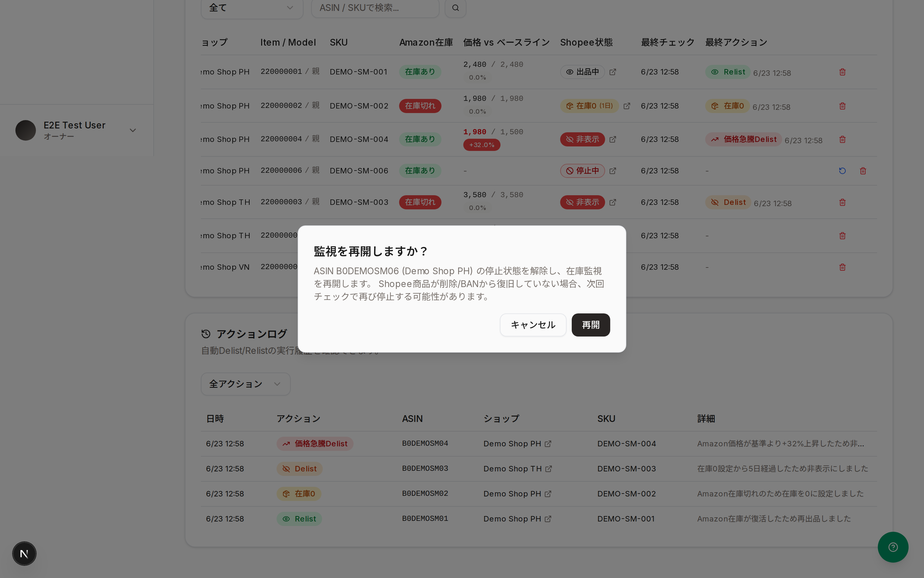Click the 在庫切れ badge for DEMO-SM-002
Screen dimensions: 924x578
[x=420, y=106]
